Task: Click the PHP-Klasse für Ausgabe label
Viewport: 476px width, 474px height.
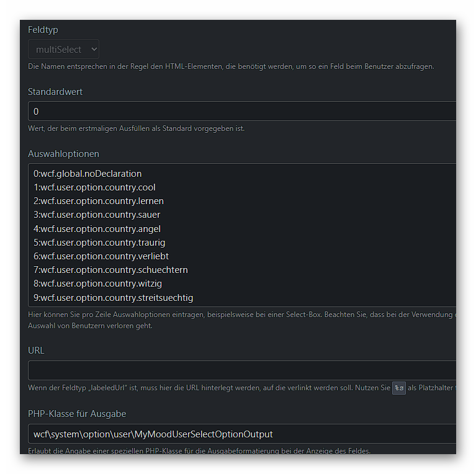Action: pos(77,413)
